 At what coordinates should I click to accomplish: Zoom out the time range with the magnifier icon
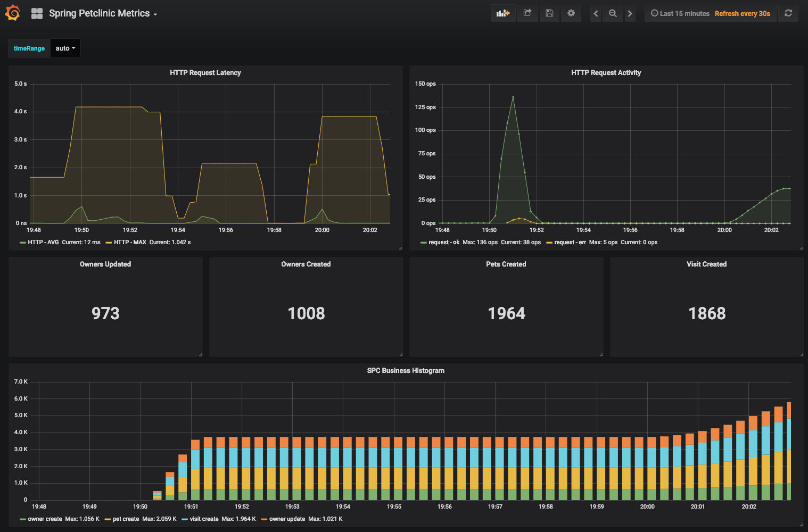coord(612,13)
